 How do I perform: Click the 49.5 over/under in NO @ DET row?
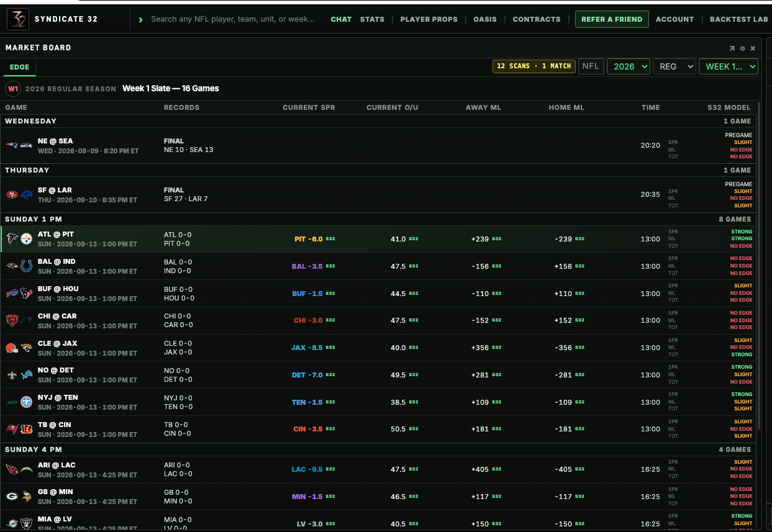[398, 375]
